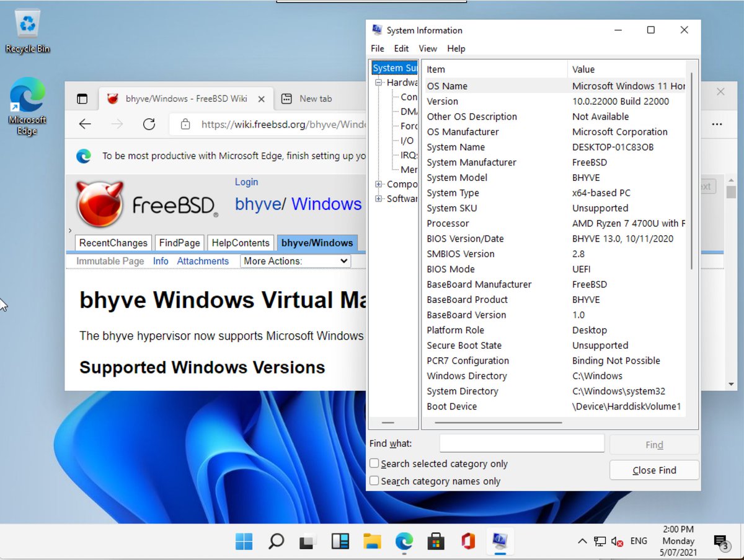The image size is (744, 560).
Task: Select the System Summary tree node
Action: pyautogui.click(x=395, y=68)
